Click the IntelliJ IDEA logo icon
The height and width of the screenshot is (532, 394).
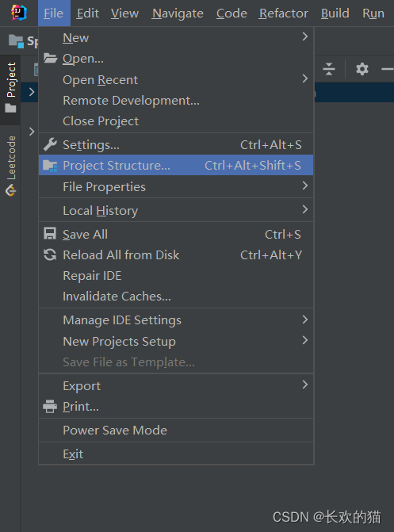19,13
